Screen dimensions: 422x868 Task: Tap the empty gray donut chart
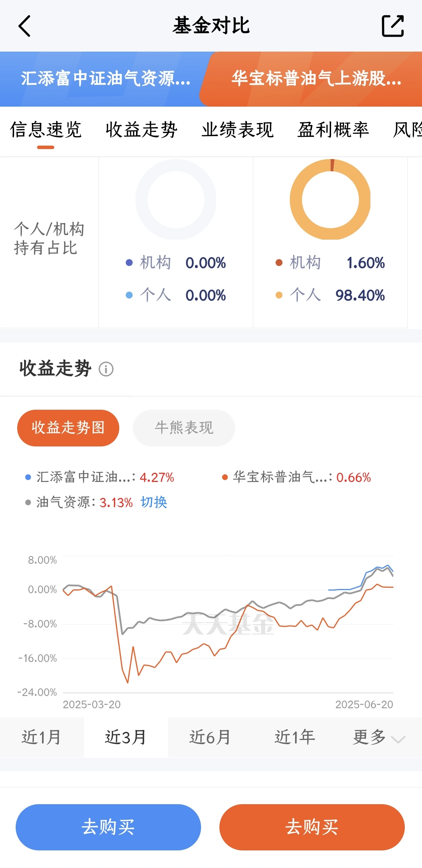tap(176, 199)
